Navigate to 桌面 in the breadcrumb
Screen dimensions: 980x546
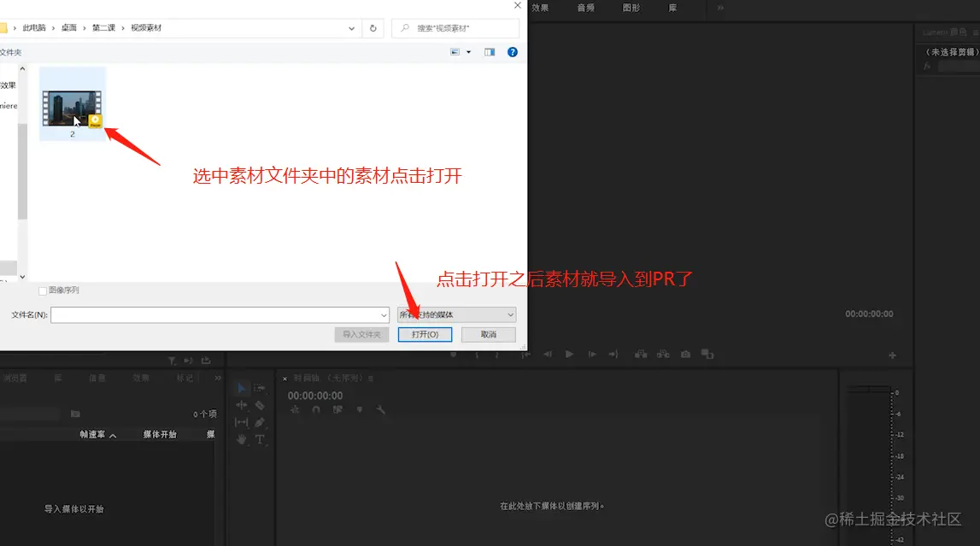click(x=68, y=28)
